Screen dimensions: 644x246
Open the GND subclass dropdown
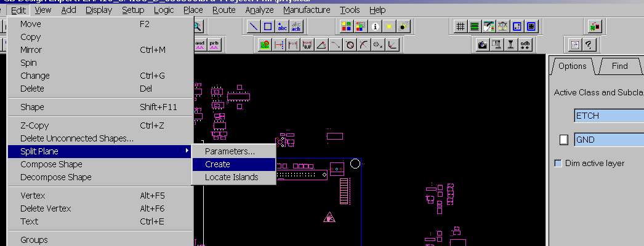(x=609, y=140)
